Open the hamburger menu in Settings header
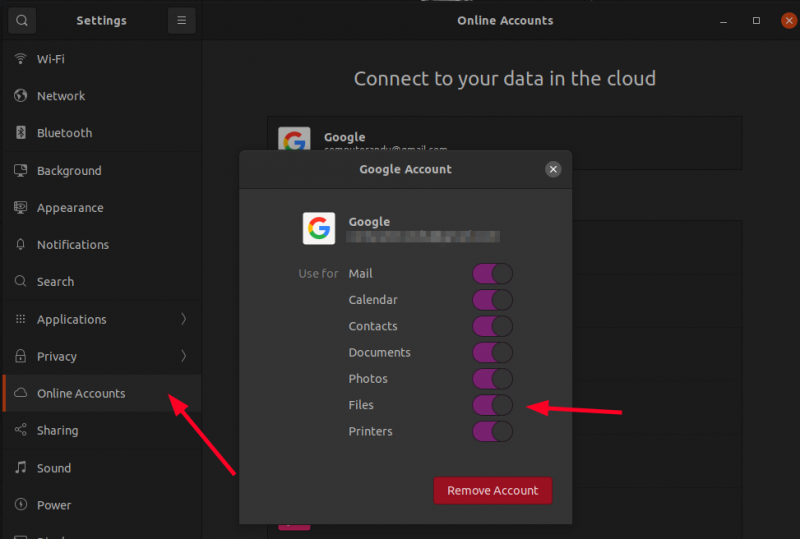This screenshot has height=539, width=800. pyautogui.click(x=181, y=20)
